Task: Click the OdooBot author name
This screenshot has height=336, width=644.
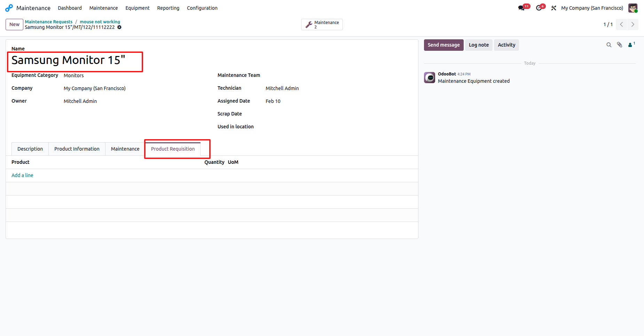Action: (x=447, y=74)
